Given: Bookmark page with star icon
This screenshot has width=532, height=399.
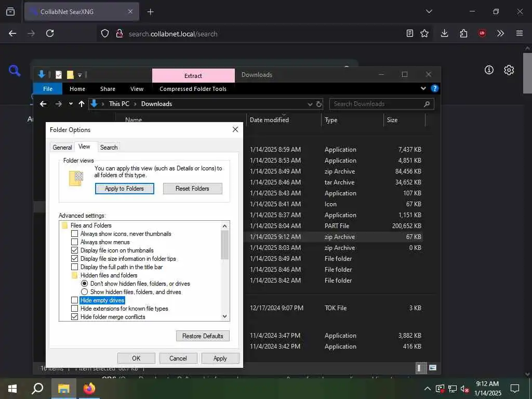Looking at the screenshot, I should (424, 33).
